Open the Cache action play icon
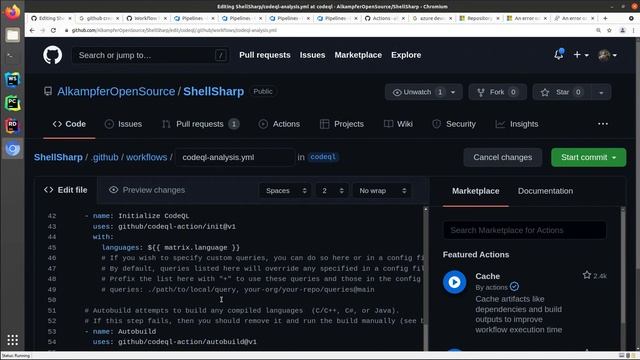The image size is (640, 360). pos(454,282)
